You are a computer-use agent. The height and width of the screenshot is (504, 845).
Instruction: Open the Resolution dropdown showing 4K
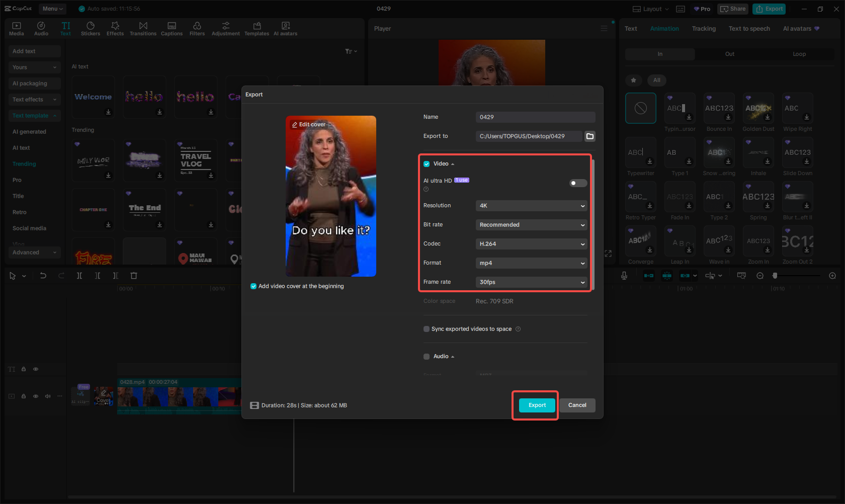[531, 205]
